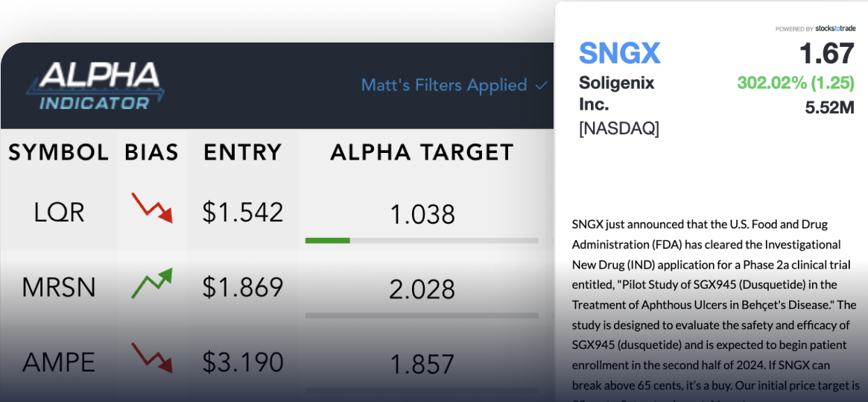Click the SNGX price 1.67
This screenshot has width=868, height=402.
click(826, 54)
